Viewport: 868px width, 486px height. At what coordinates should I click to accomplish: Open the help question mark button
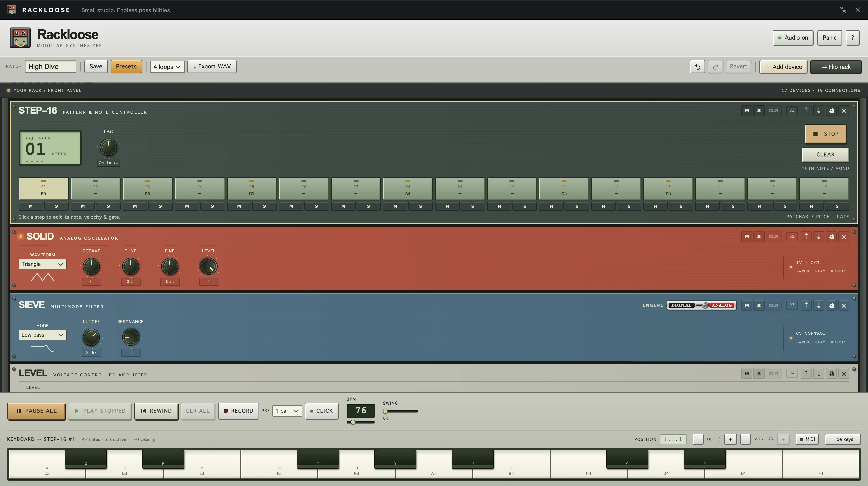coord(852,38)
